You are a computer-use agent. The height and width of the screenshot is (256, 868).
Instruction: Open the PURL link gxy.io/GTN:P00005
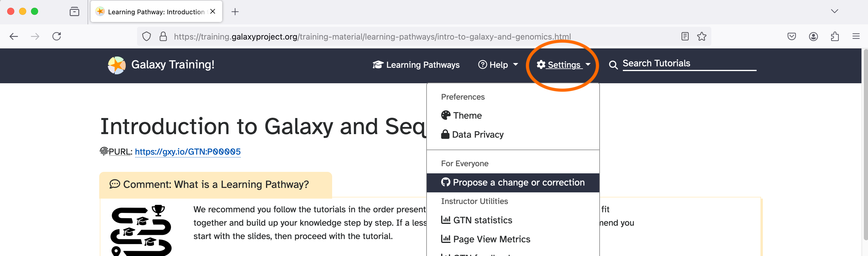[188, 152]
